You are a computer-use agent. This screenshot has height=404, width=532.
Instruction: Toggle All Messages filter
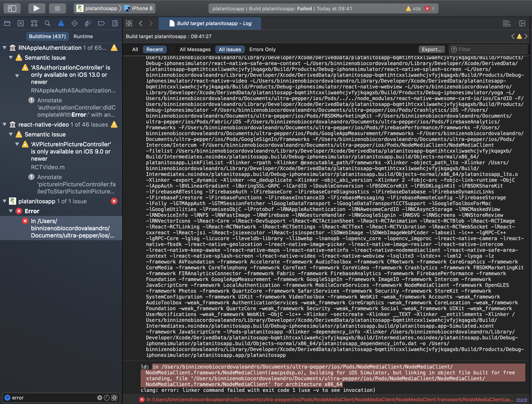195,49
